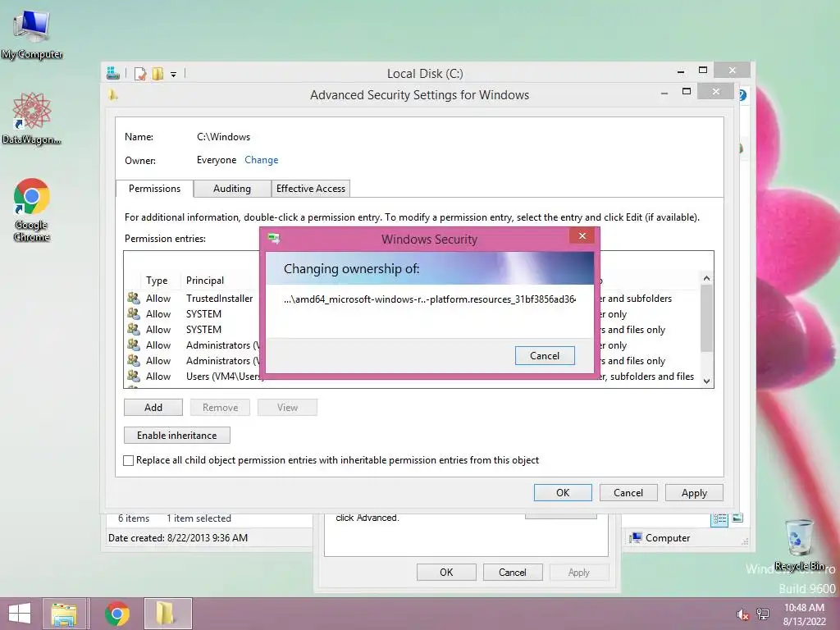Click the C:\Windows name value
This screenshot has width=840, height=630.
223,137
